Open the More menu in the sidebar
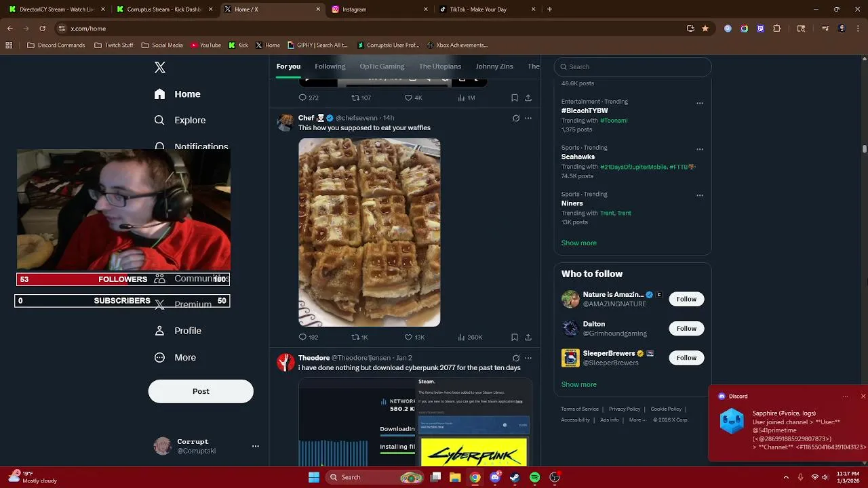This screenshot has height=488, width=868. (x=176, y=357)
